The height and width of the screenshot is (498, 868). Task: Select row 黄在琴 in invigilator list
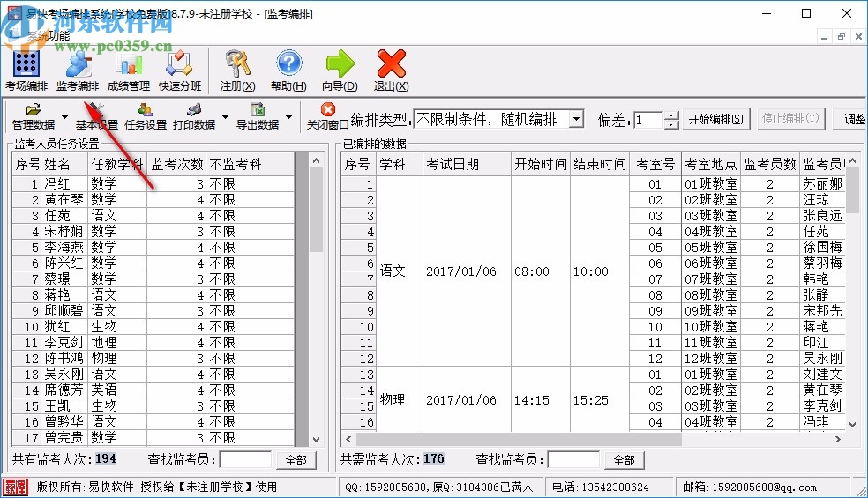tap(153, 200)
